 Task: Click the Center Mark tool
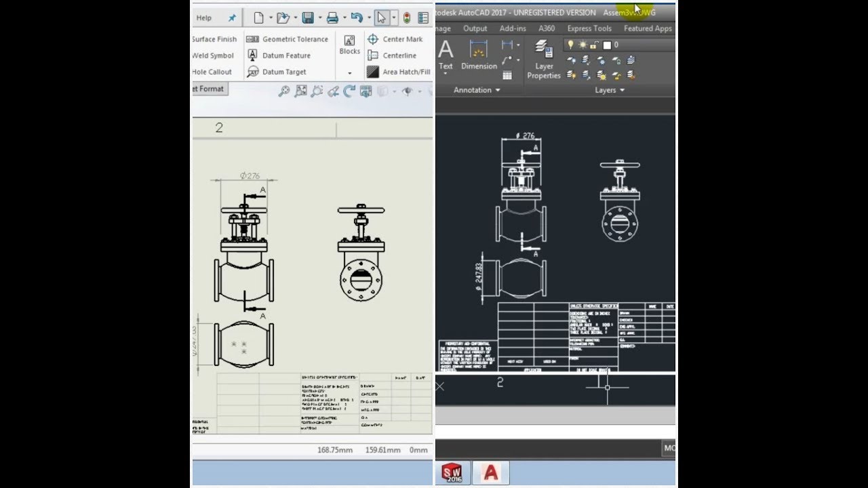pos(395,39)
